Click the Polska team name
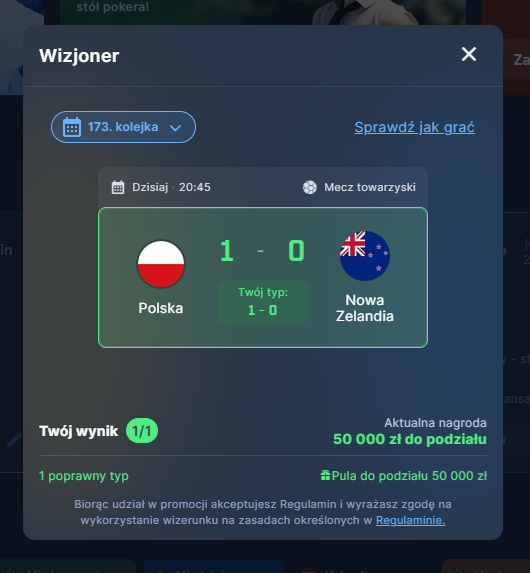The width and height of the screenshot is (530, 573). [161, 308]
